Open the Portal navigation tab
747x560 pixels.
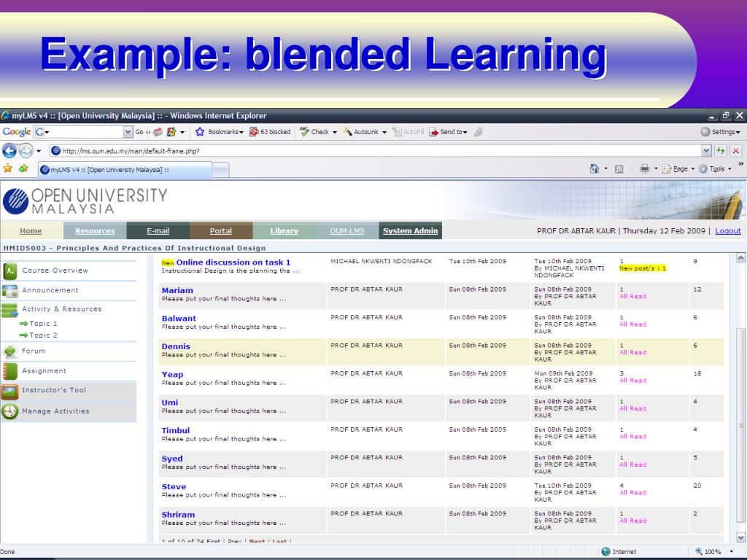point(220,230)
